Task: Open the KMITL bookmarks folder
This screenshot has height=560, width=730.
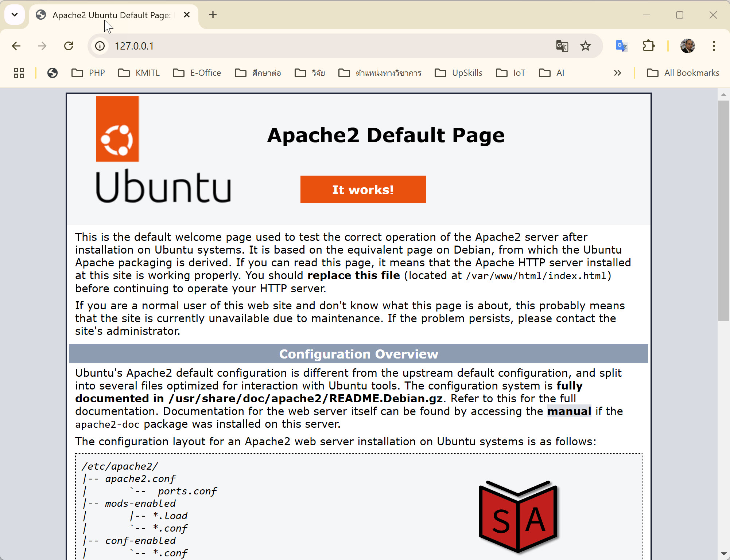Action: pos(139,73)
